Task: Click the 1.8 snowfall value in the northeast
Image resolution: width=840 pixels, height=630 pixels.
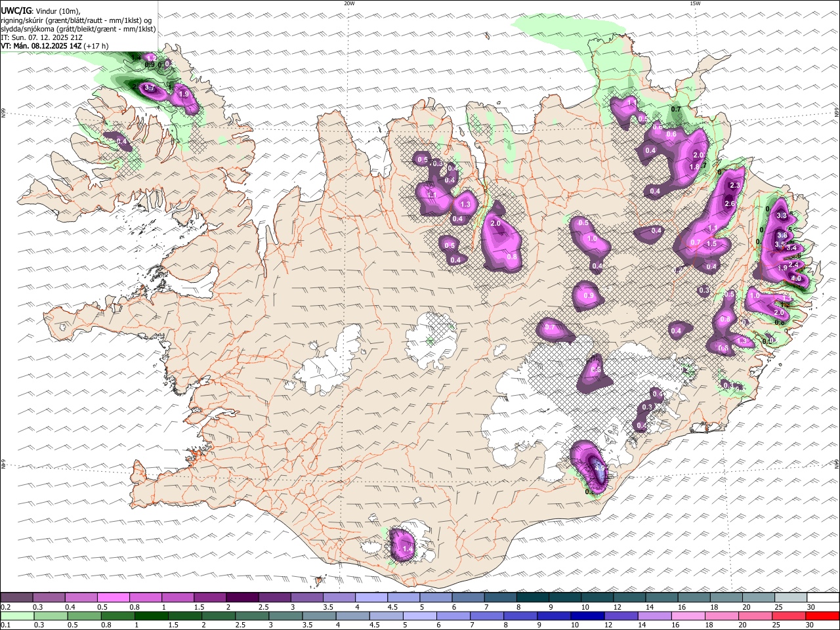Action: pos(694,167)
